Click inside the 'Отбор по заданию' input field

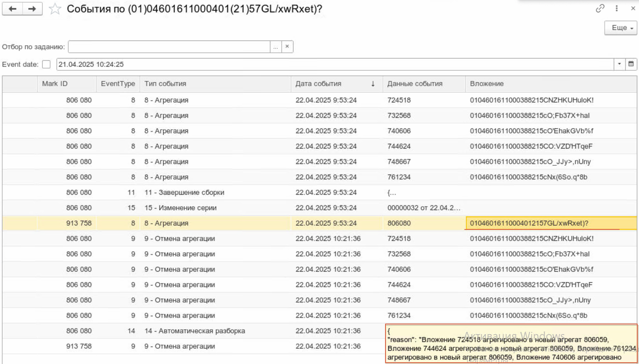[x=169, y=47]
